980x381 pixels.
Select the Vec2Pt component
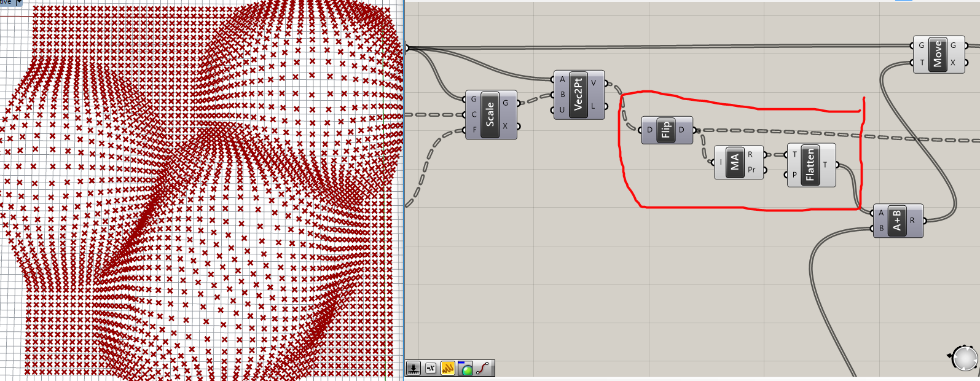(x=578, y=95)
